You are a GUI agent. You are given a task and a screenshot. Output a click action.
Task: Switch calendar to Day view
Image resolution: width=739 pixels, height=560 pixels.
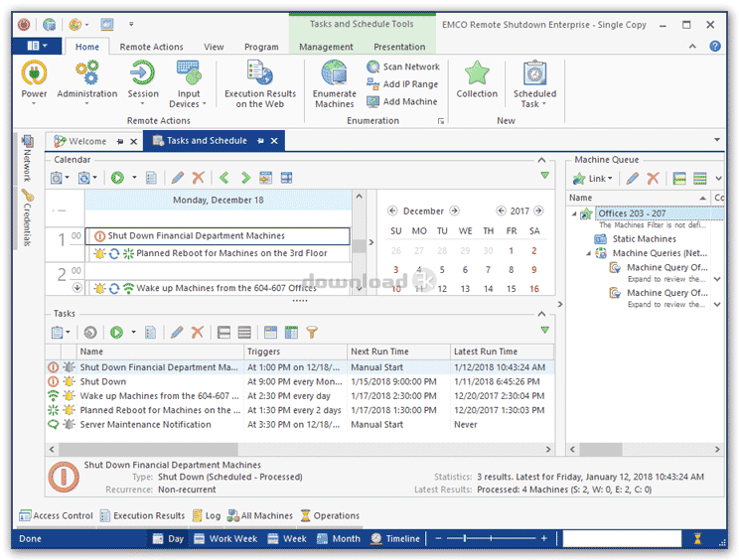pos(168,539)
